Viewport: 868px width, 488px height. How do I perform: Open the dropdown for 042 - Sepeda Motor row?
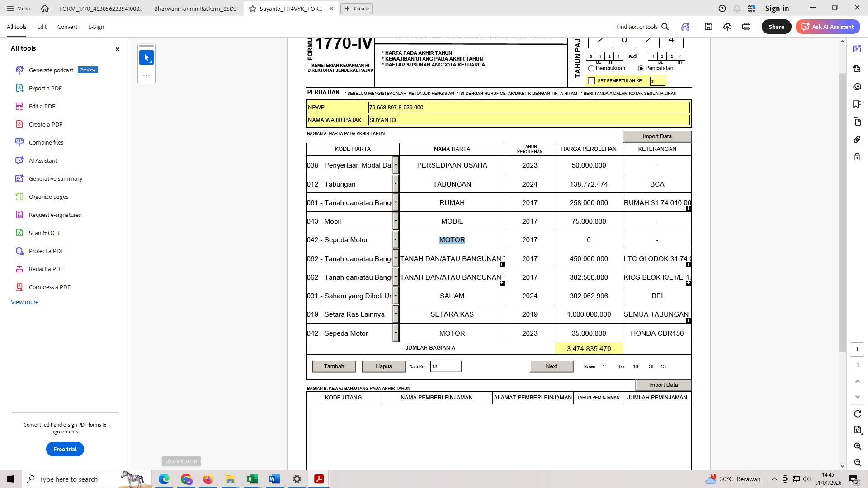[x=396, y=239]
